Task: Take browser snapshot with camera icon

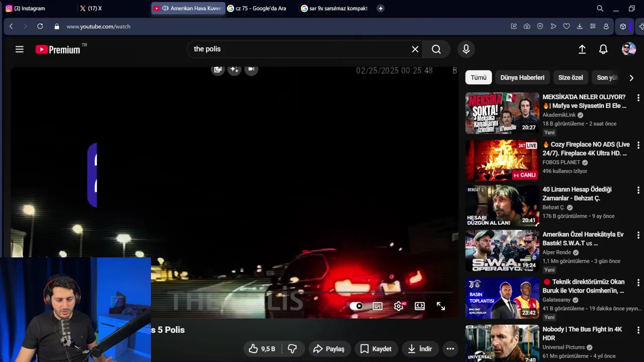Action: [x=527, y=27]
